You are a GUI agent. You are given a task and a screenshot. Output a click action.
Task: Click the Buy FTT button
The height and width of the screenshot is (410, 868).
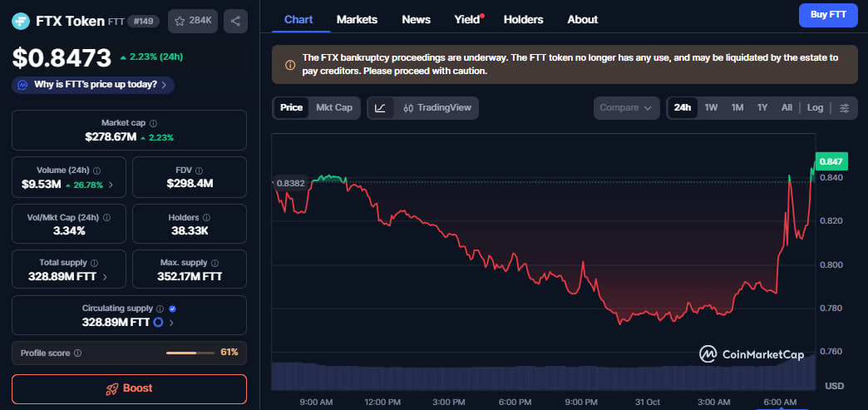(826, 14)
